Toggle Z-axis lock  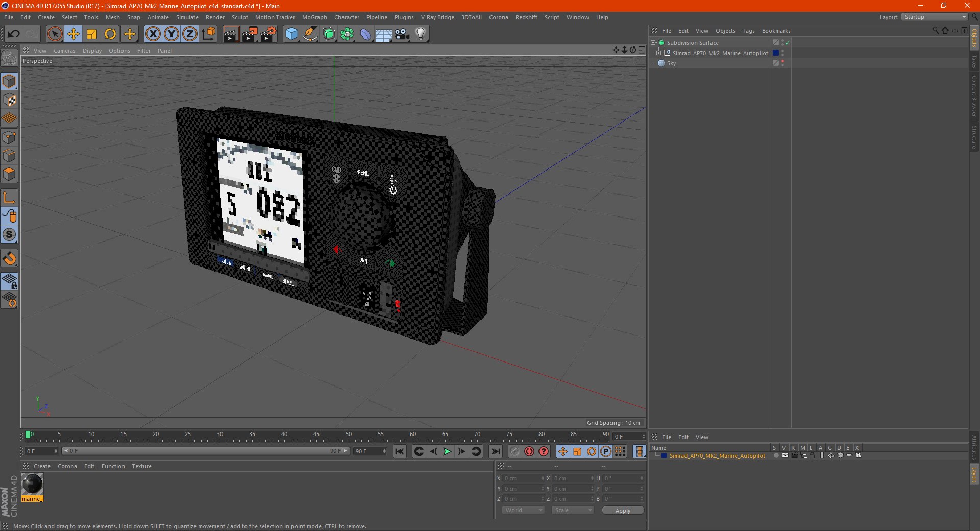point(189,34)
